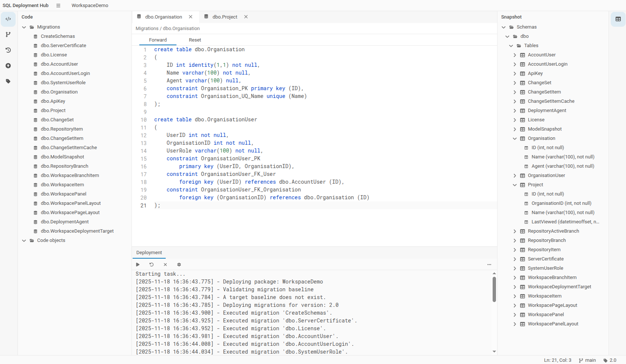Collapse the Migrations folder
Image resolution: width=626 pixels, height=364 pixels.
24,27
